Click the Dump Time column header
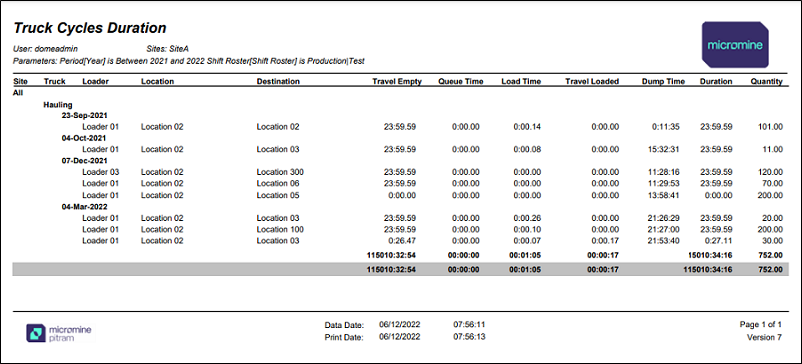Screen dimensions: 802x364 [x=663, y=81]
